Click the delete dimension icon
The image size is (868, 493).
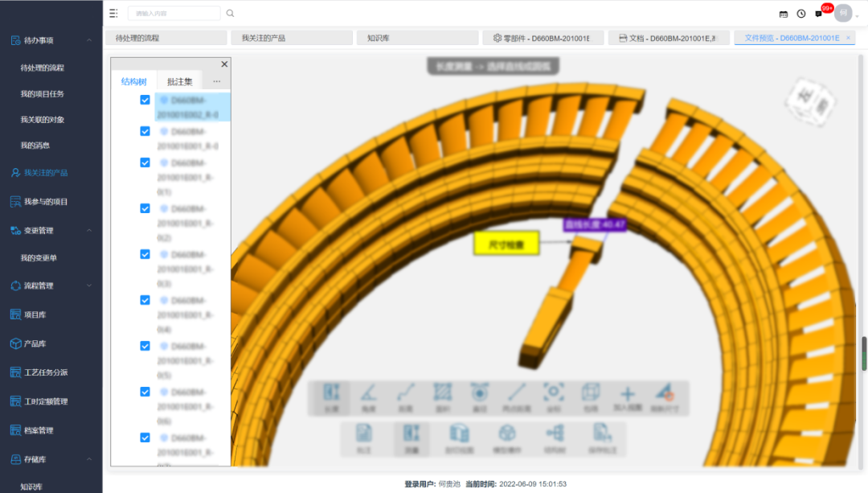tap(665, 398)
